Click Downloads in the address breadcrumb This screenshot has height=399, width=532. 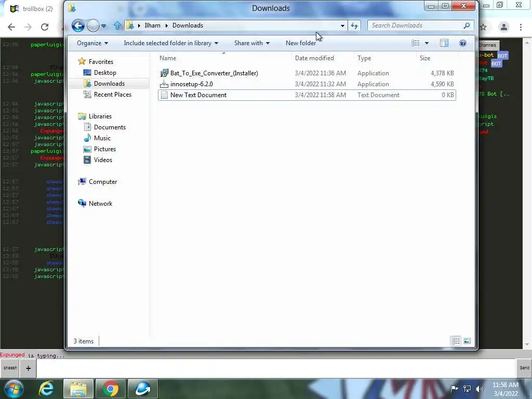click(188, 25)
